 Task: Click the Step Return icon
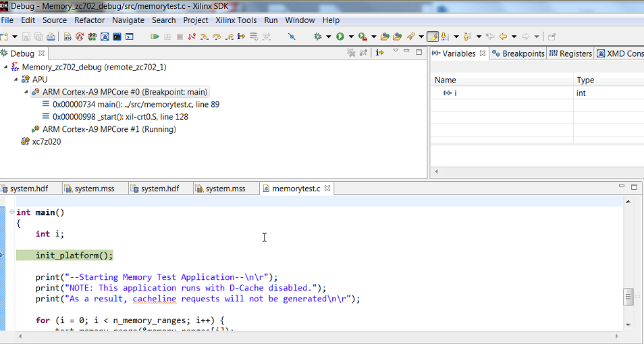coord(229,36)
